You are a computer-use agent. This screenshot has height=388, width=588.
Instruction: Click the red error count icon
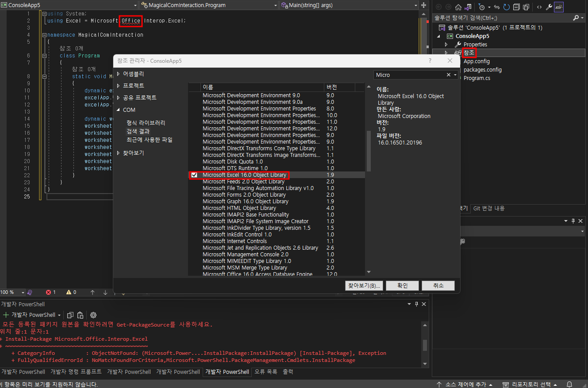[x=49, y=293]
